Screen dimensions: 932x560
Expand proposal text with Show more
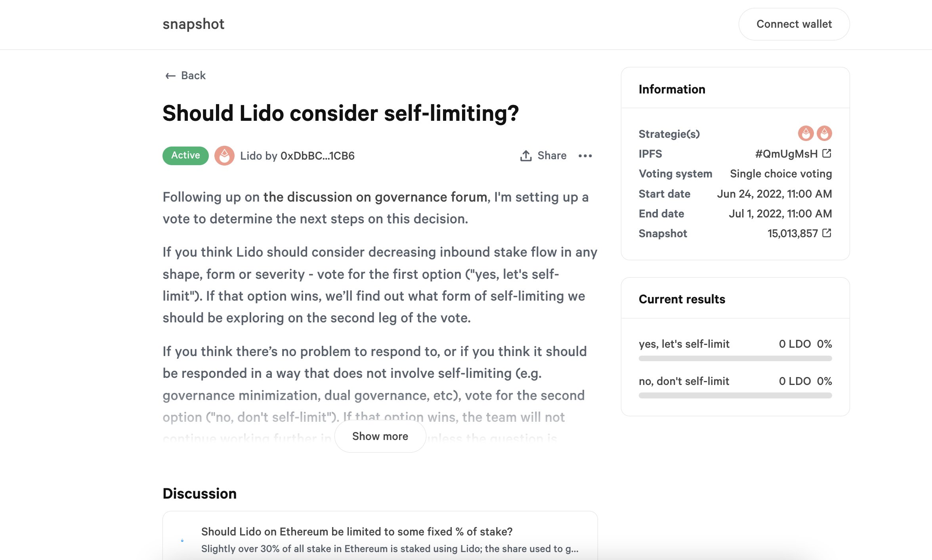[x=380, y=436]
